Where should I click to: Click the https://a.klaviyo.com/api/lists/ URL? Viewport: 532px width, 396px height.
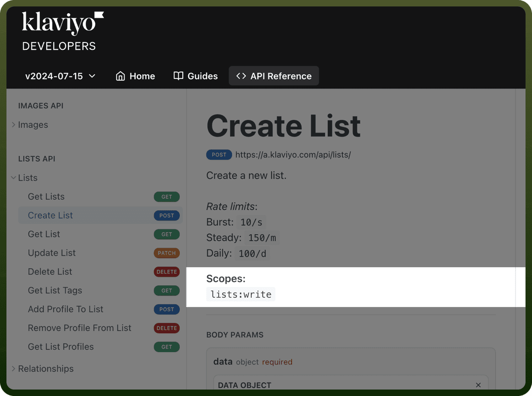(293, 155)
